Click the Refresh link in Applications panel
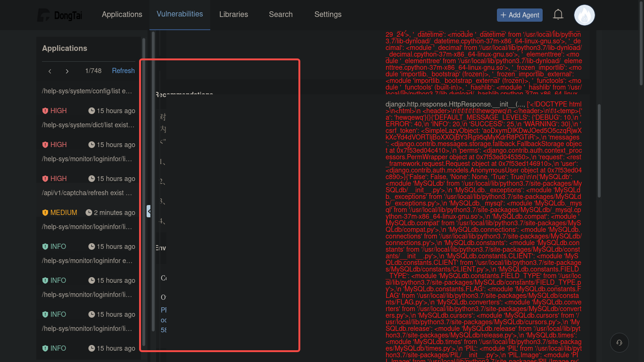The width and height of the screenshot is (644, 362). [123, 71]
